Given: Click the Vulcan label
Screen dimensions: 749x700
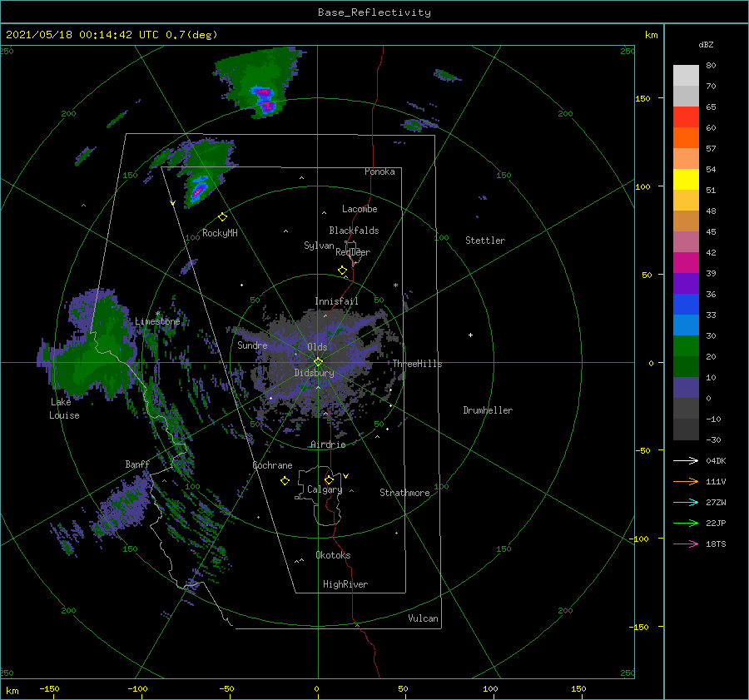Looking at the screenshot, I should [x=424, y=618].
